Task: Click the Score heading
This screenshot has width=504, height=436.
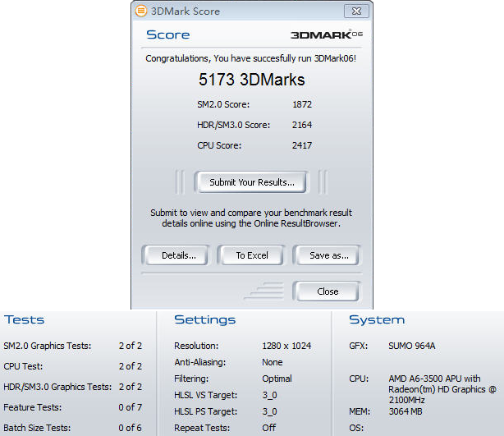Action: tap(168, 34)
